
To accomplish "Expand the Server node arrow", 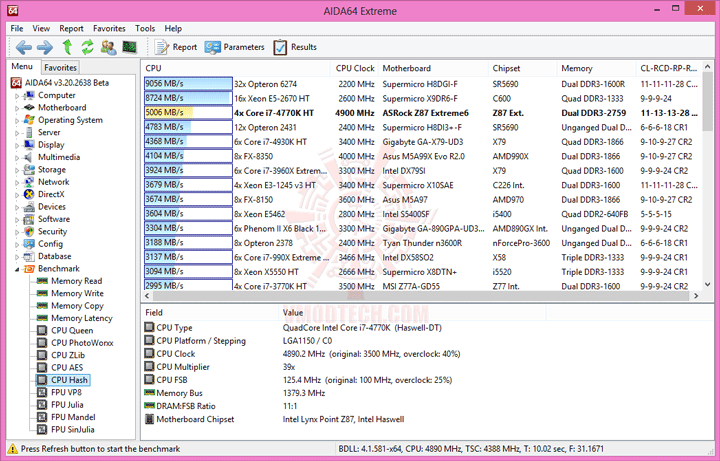I will pos(17,133).
